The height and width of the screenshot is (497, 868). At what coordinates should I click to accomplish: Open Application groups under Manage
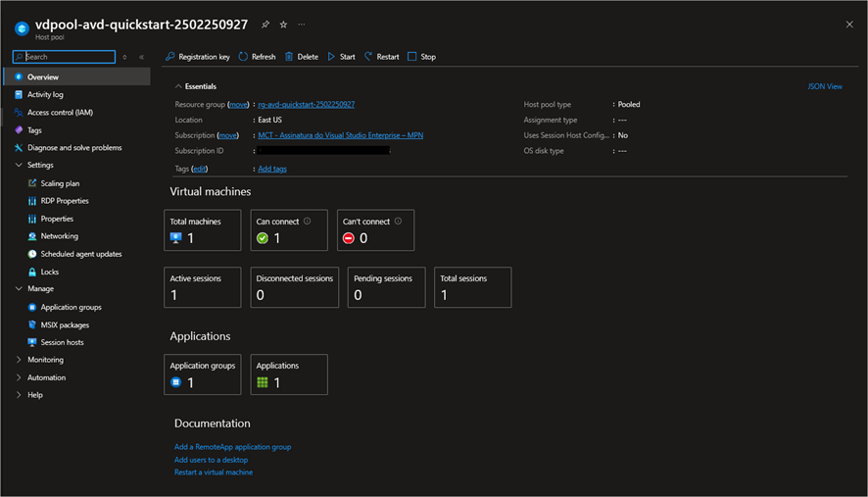coord(71,307)
